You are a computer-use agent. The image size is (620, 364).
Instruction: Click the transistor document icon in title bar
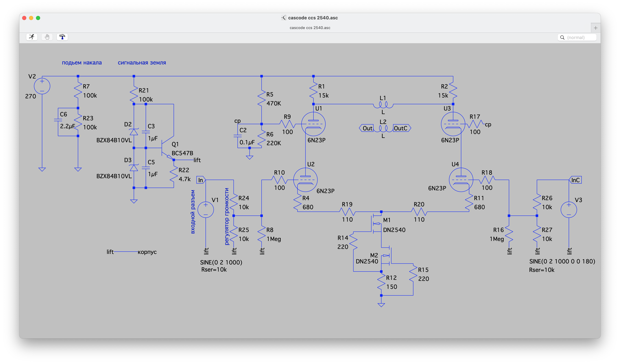pyautogui.click(x=284, y=18)
